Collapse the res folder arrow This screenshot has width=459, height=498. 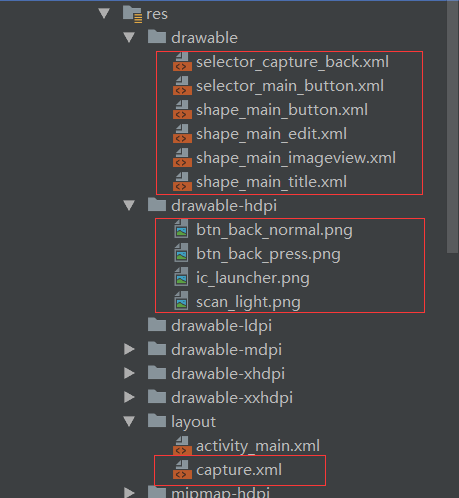(104, 14)
